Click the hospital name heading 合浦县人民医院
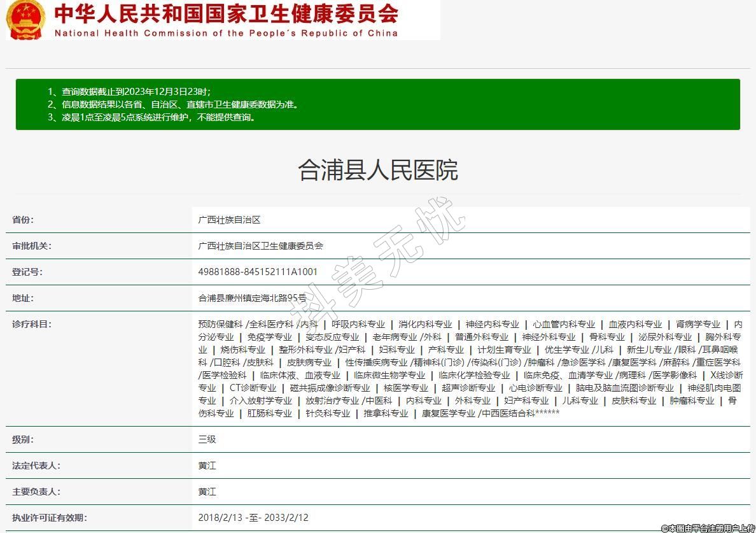Screen dimensions: 756x533 pos(377,170)
